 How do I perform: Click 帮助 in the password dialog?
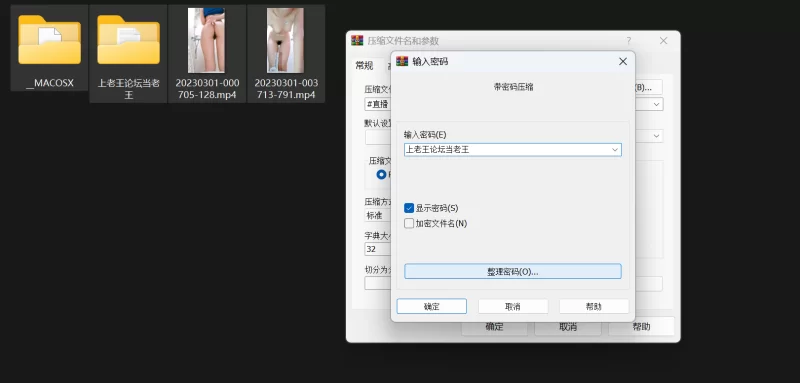click(x=594, y=307)
